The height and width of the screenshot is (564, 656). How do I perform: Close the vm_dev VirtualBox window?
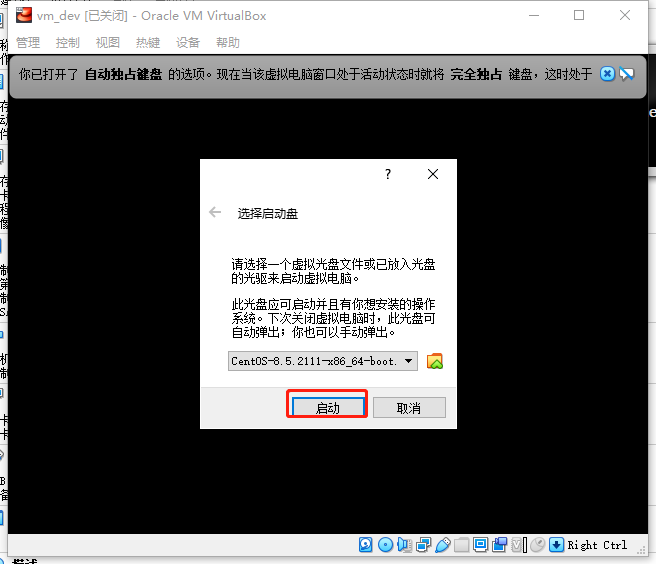pyautogui.click(x=625, y=15)
